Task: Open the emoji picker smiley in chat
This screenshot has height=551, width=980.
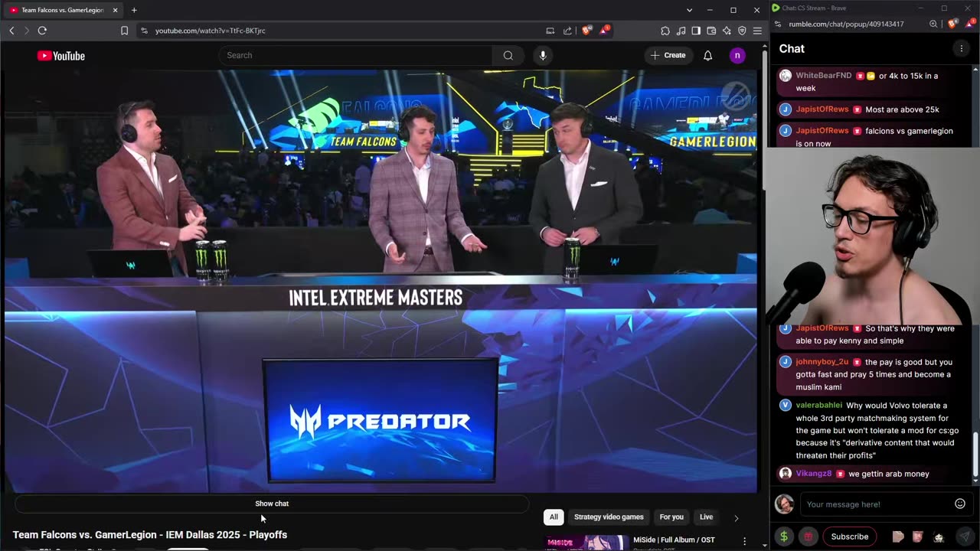Action: (960, 504)
